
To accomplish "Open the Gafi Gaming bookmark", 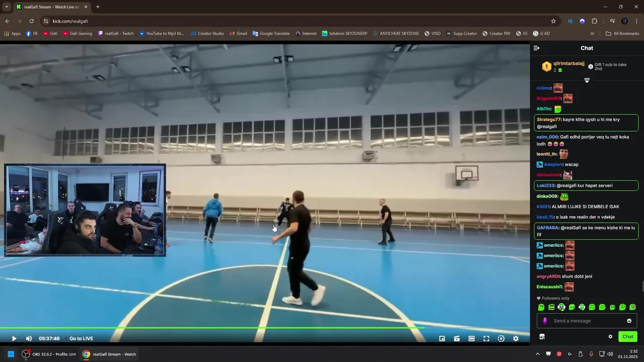I will tap(77, 34).
